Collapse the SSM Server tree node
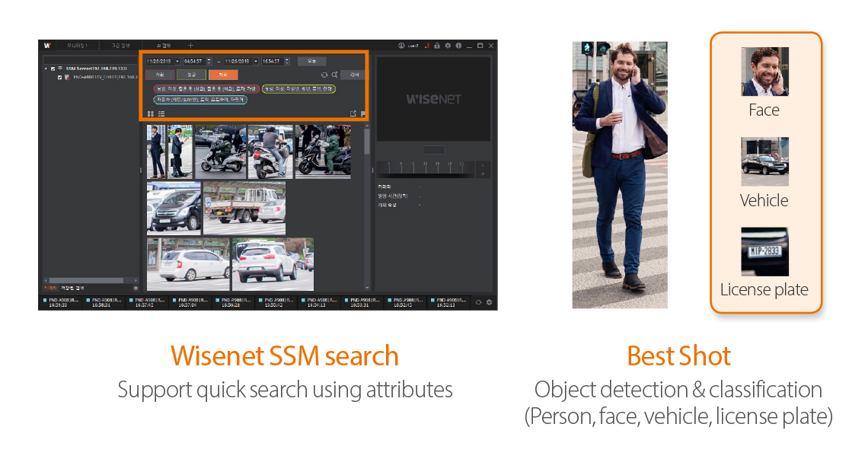Image resolution: width=868 pixels, height=459 pixels. pos(46,69)
